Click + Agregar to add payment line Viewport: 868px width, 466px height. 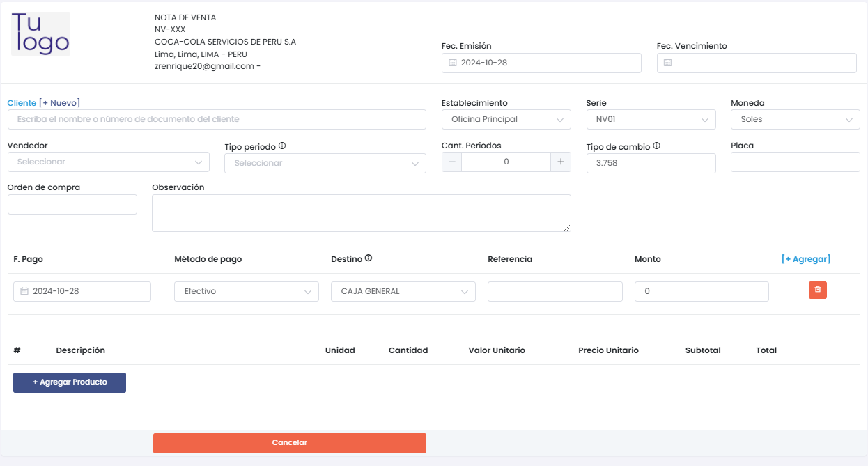[805, 258]
